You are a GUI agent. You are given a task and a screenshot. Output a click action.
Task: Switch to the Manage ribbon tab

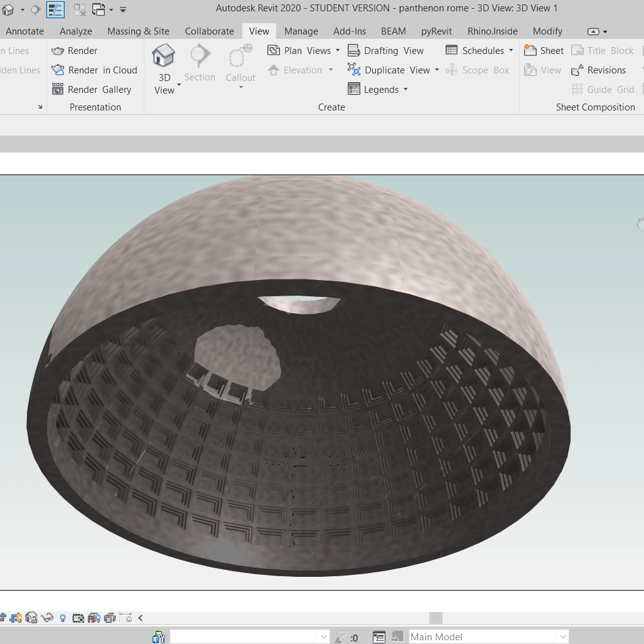[x=301, y=31]
